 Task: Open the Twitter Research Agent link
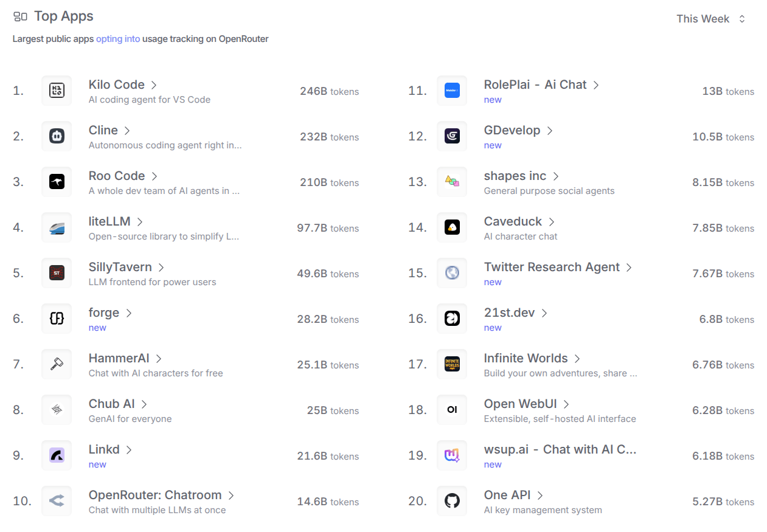click(558, 267)
